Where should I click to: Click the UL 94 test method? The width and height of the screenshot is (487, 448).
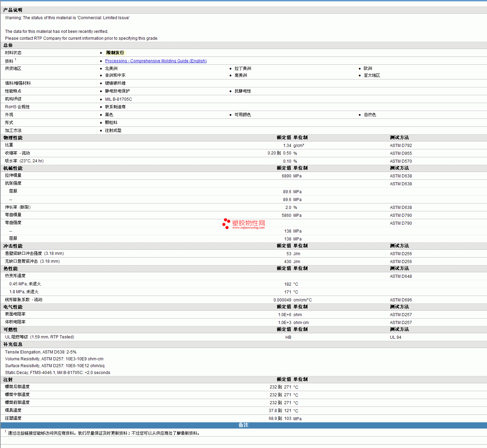[395, 337]
